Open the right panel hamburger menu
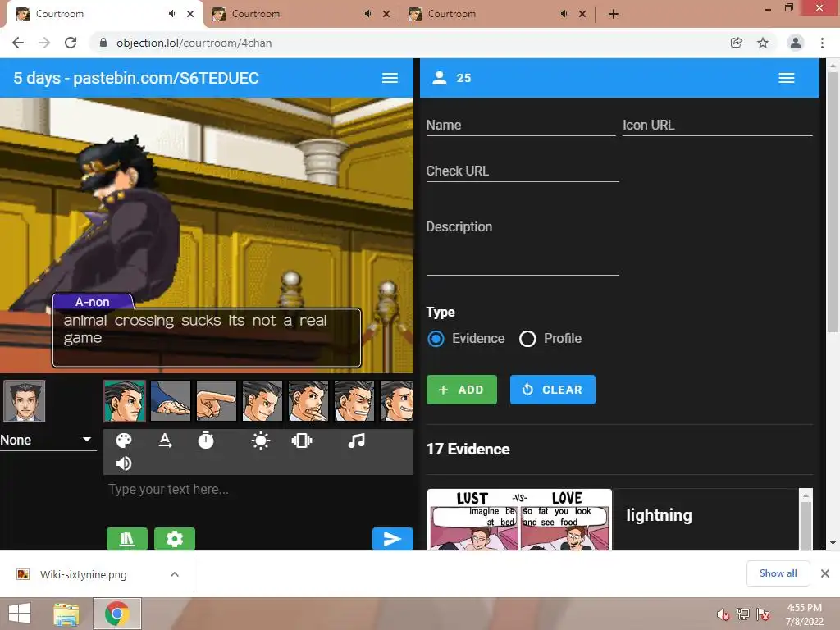The image size is (840, 630). click(787, 78)
